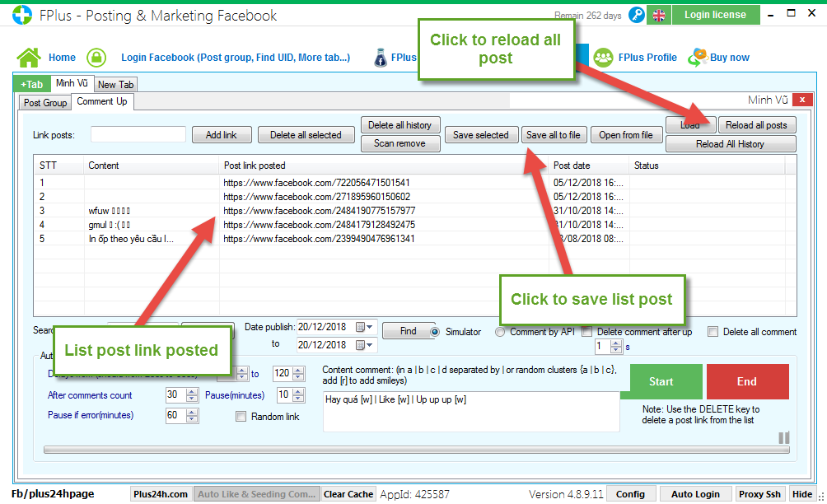Screen dimensions: 827x504
Task: Adjust the Pause(minutes) spinner value 10
Action: click(299, 394)
